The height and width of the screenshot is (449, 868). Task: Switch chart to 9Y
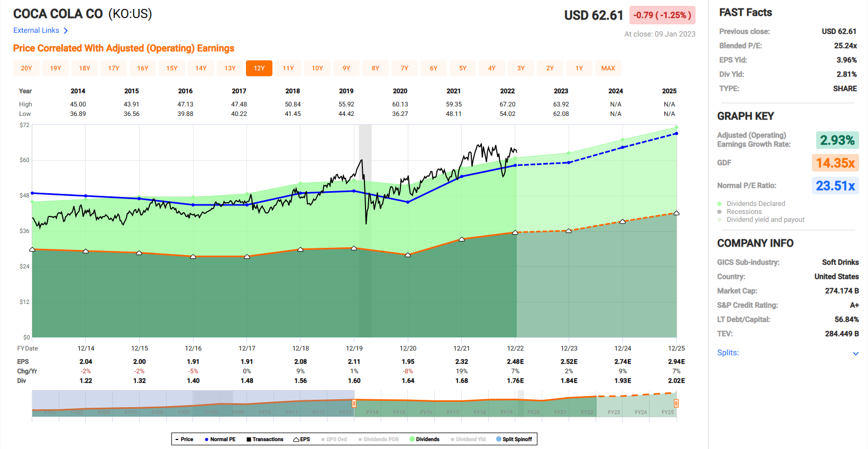pyautogui.click(x=346, y=68)
